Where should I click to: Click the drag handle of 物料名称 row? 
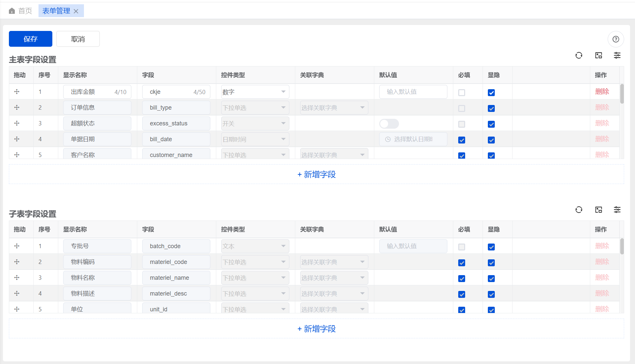click(17, 278)
